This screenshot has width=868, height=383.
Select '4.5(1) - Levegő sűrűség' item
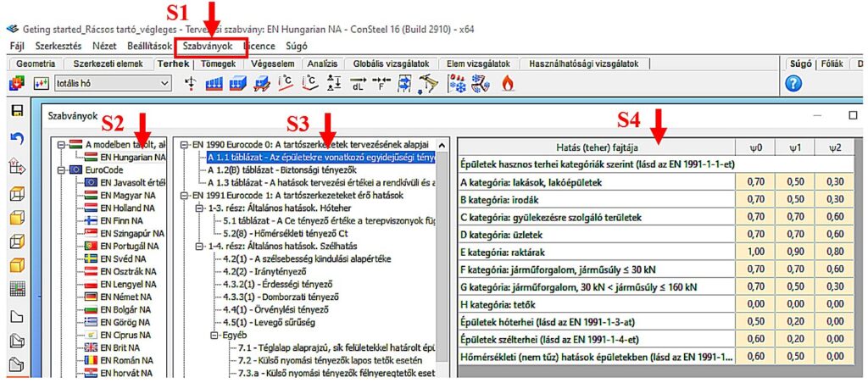pyautogui.click(x=269, y=323)
